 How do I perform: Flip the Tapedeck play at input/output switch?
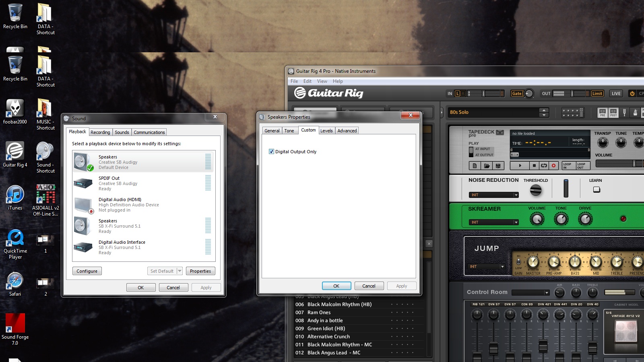point(471,152)
